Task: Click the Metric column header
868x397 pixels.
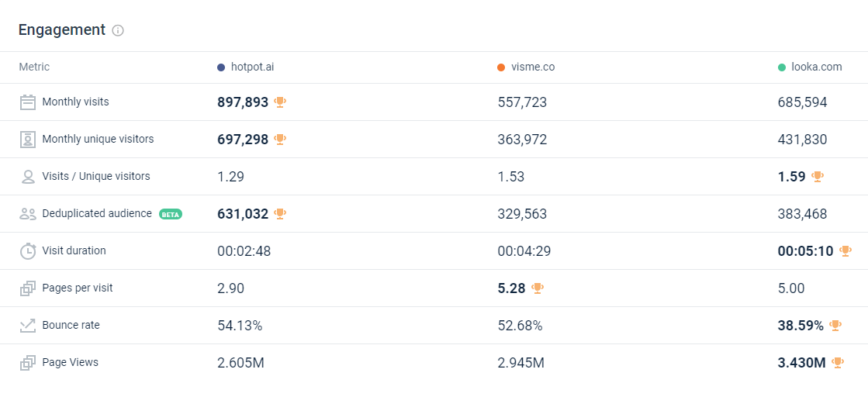Action: click(34, 67)
